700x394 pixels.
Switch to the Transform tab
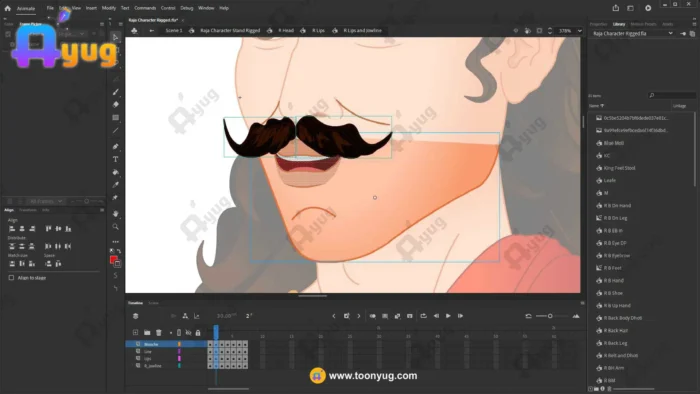(x=28, y=210)
